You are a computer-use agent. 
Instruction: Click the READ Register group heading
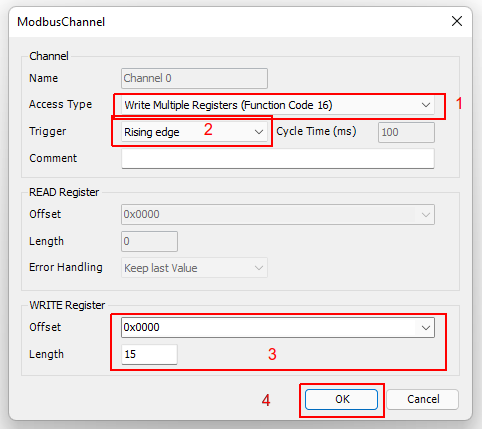tap(64, 192)
